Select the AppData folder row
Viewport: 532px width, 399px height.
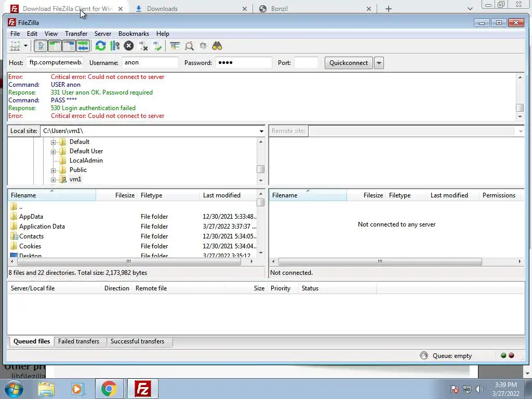pyautogui.click(x=132, y=217)
